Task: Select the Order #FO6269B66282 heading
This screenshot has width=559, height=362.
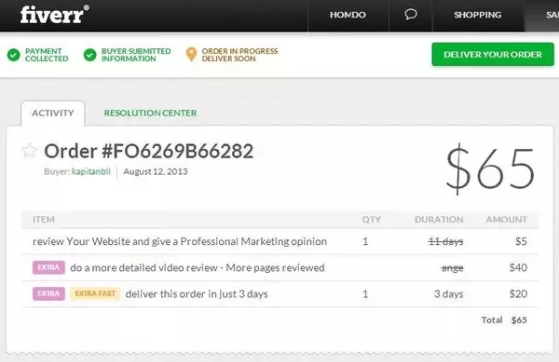Action: click(149, 151)
